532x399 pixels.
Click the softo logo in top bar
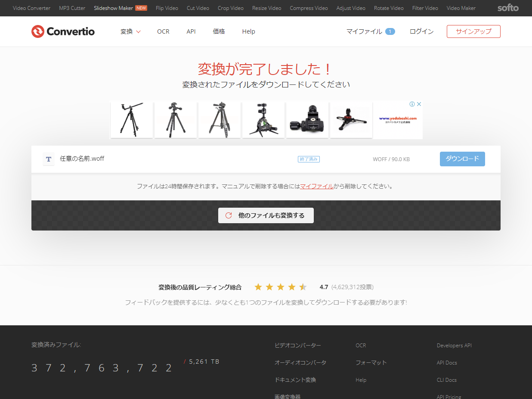coord(508,8)
